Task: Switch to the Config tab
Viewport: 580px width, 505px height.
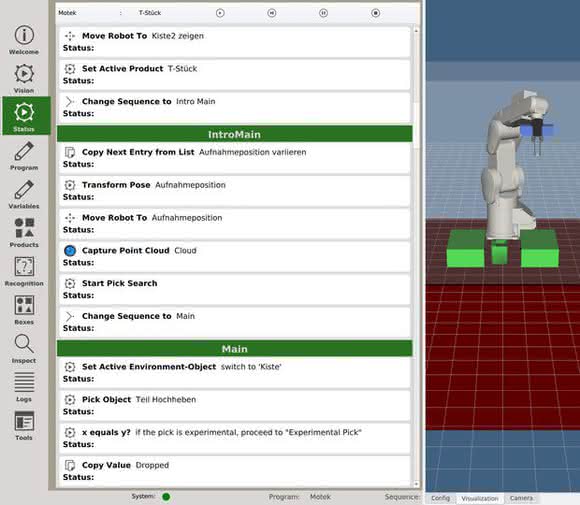Action: pyautogui.click(x=440, y=498)
